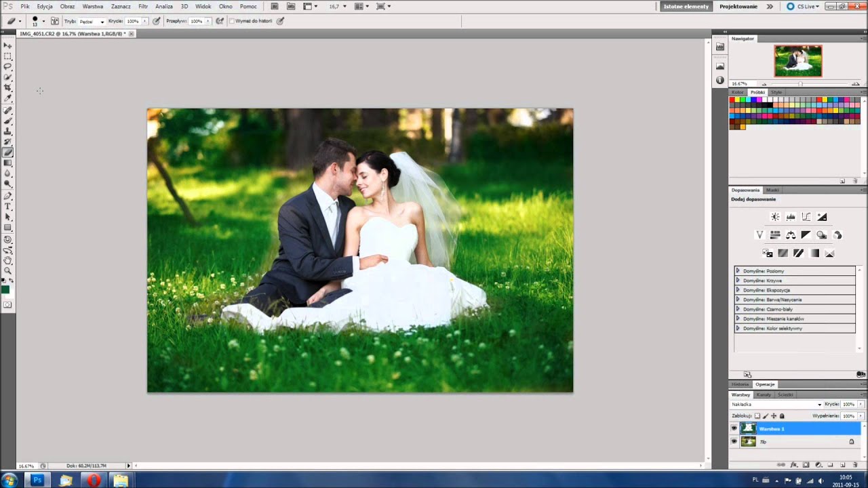
Task: Add a Channel Mixer adjustment icon
Action: tap(837, 235)
